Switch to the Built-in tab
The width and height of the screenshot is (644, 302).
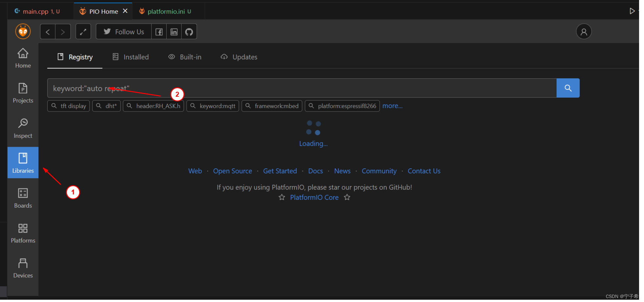(185, 57)
